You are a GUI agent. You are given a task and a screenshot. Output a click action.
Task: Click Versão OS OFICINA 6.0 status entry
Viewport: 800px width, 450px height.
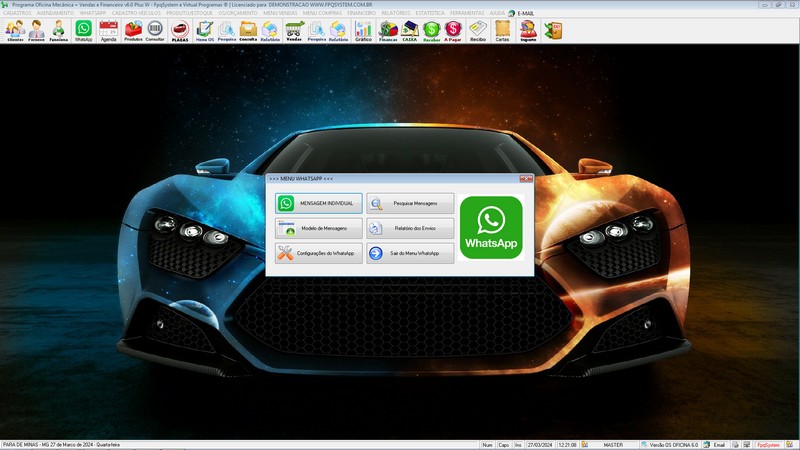[x=670, y=445]
